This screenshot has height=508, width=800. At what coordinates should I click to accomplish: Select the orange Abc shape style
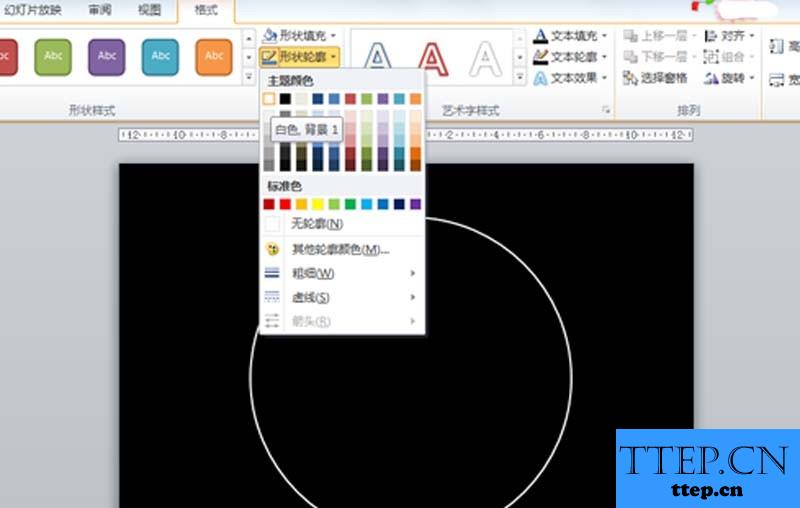(x=214, y=57)
